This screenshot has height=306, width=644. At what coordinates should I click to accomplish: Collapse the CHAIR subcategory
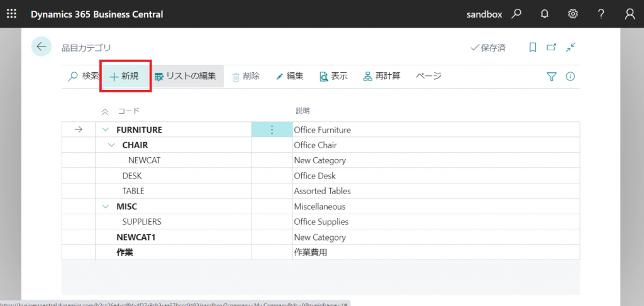click(111, 145)
